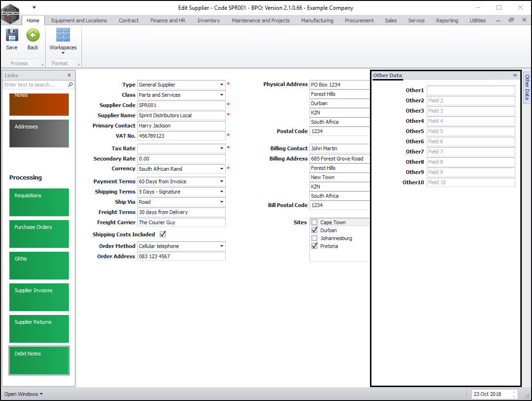Click the date stepper beside 23 Oct 2018
Viewport: 532px width, 401px height.
pyautogui.click(x=514, y=394)
